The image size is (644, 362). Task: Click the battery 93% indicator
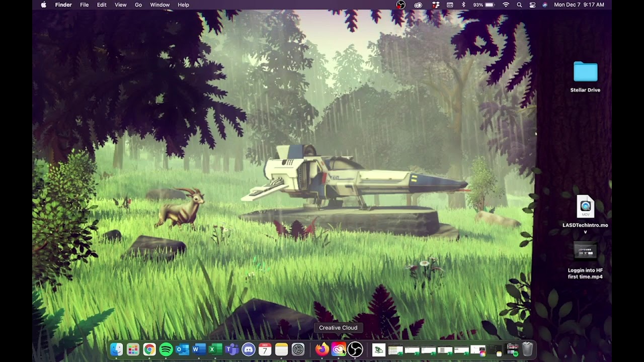click(x=485, y=5)
